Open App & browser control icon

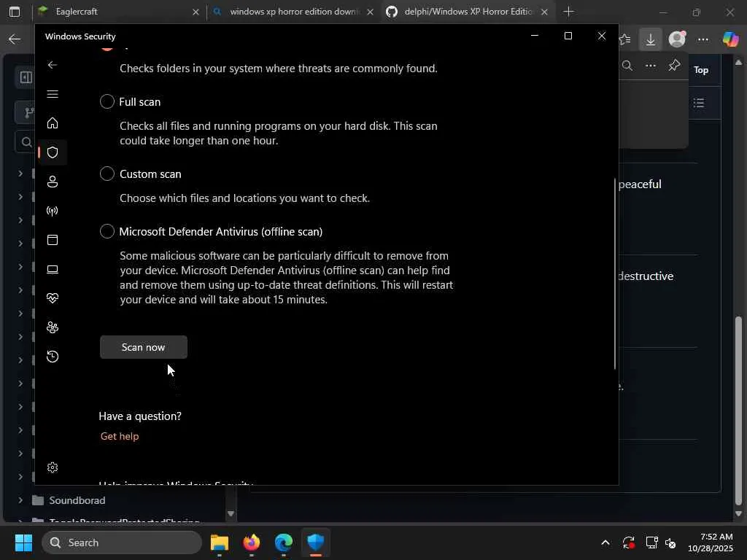point(53,239)
